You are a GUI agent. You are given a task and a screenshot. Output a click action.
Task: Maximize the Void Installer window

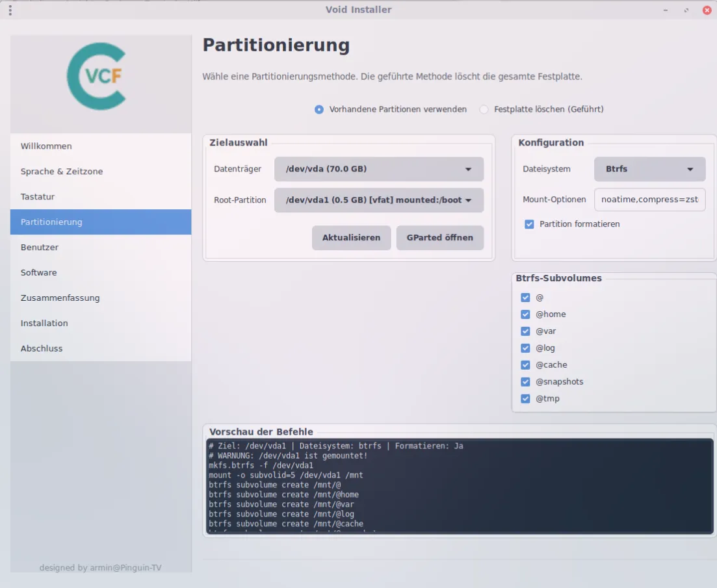[686, 10]
